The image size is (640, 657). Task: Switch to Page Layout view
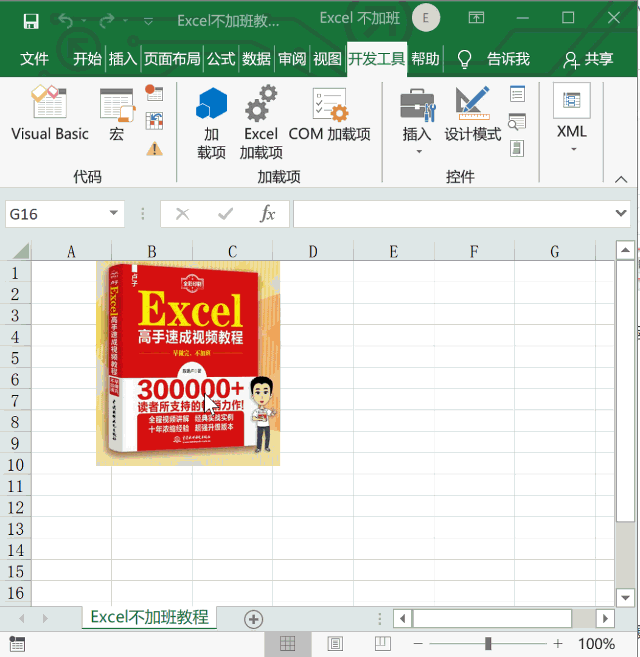coord(335,644)
